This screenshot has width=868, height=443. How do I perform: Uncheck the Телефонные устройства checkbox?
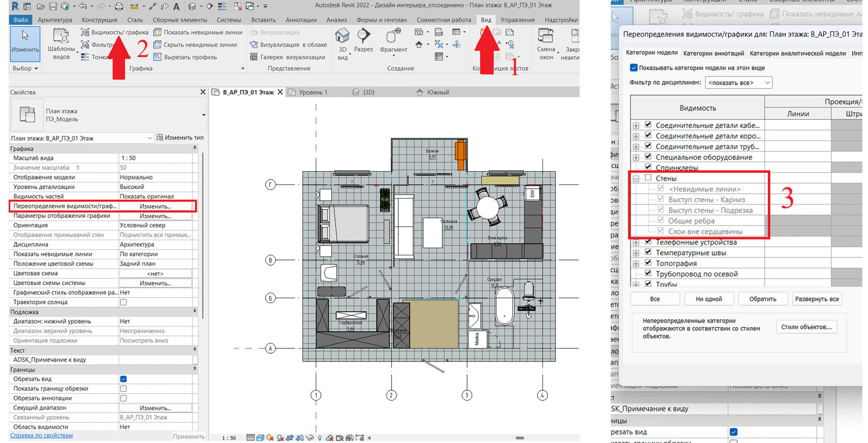[648, 241]
